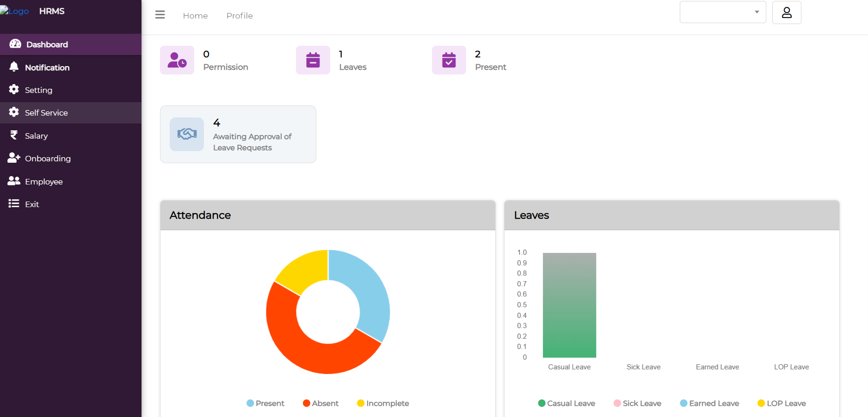868x417 pixels.
Task: Select Employee in the sidebar
Action: coord(43,182)
